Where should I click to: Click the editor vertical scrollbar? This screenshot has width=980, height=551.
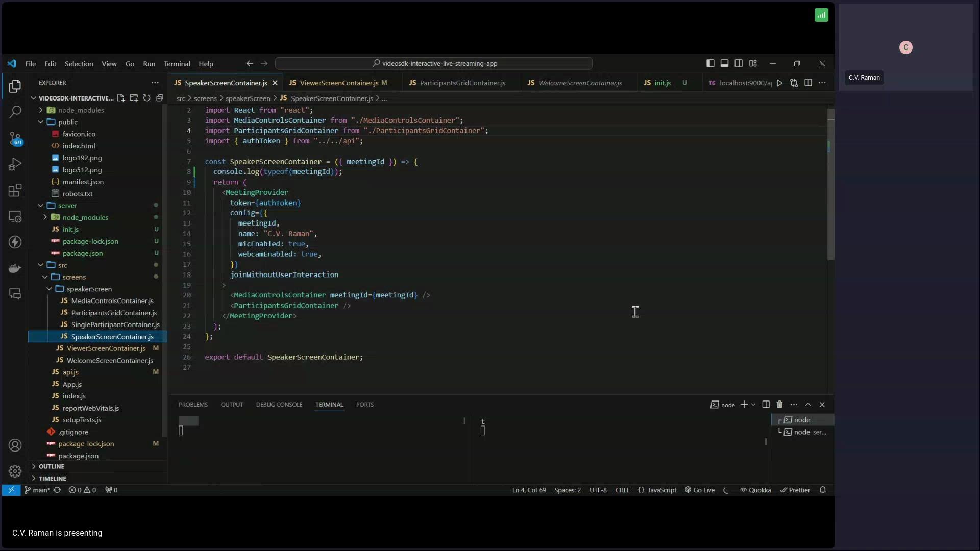point(830,184)
